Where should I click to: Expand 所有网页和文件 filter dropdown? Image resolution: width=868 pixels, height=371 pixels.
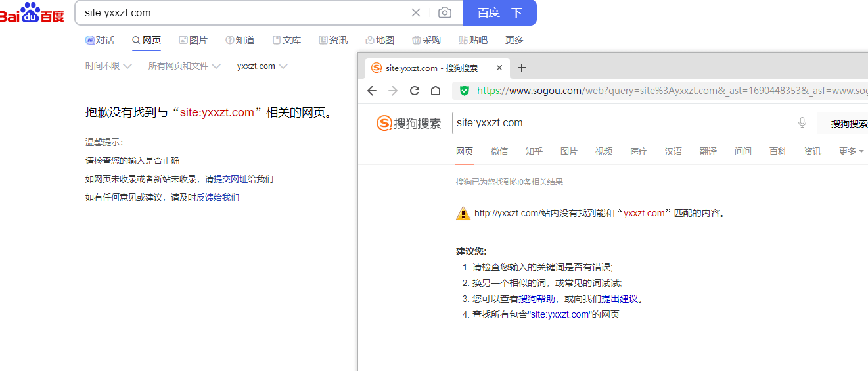coord(185,66)
